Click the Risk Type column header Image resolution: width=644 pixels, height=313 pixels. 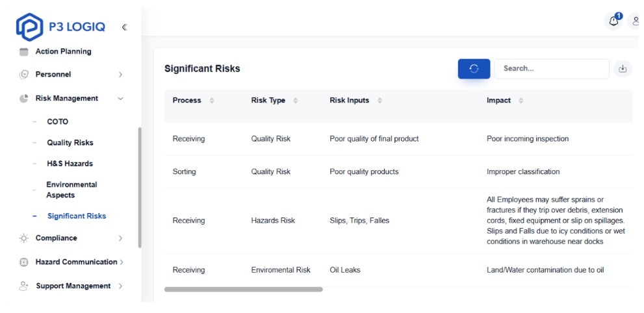click(268, 101)
